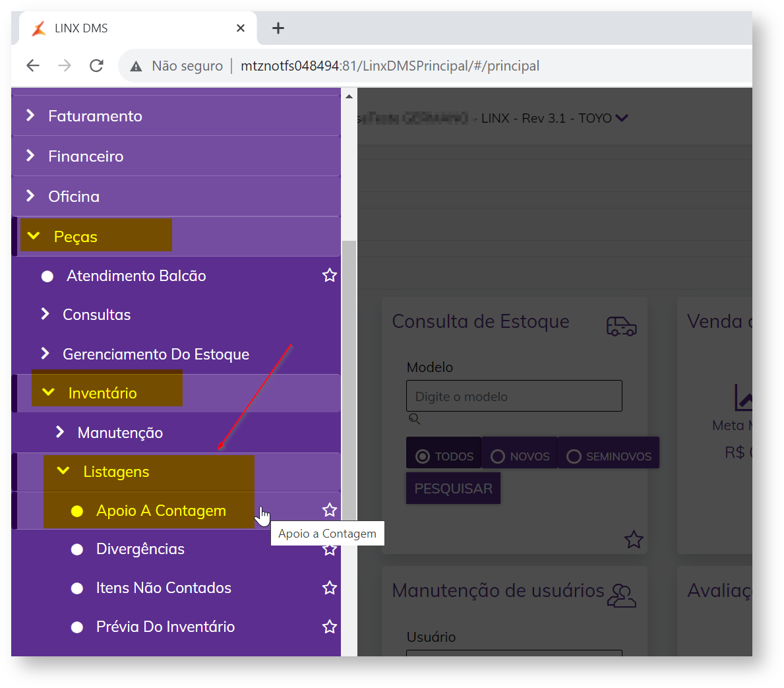The width and height of the screenshot is (784, 688).
Task: Collapse the Inventário submenu
Action: 176,393
